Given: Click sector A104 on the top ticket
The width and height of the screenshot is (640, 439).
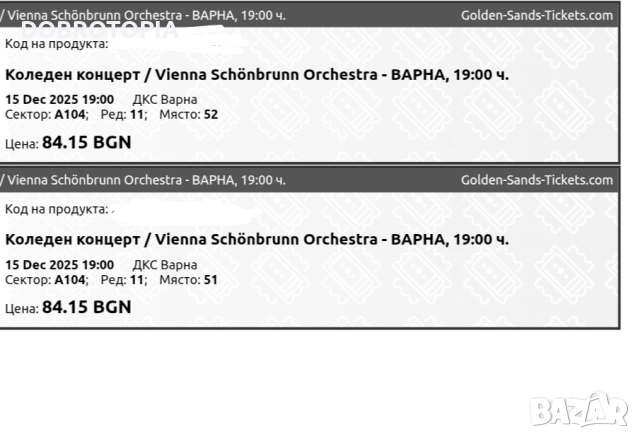Looking at the screenshot, I should tap(70, 114).
